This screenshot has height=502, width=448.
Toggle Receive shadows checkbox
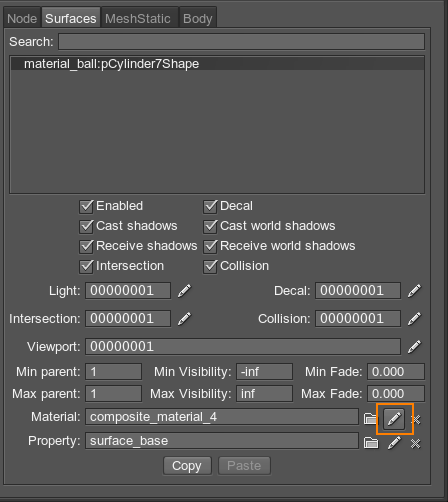point(86,246)
